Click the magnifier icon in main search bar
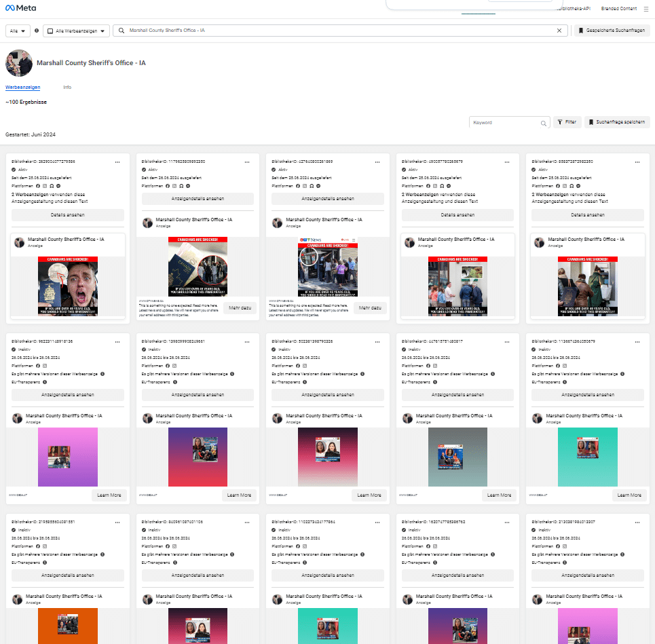Image resolution: width=655 pixels, height=644 pixels. (121, 31)
